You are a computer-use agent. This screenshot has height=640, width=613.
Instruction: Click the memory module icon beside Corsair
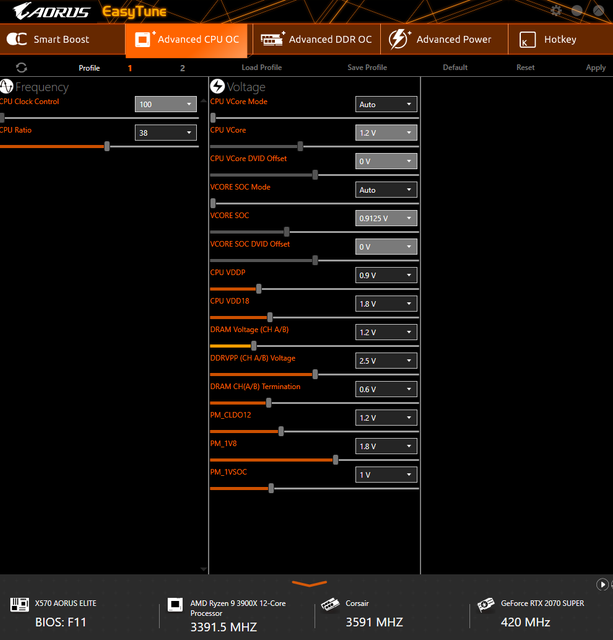tap(330, 604)
